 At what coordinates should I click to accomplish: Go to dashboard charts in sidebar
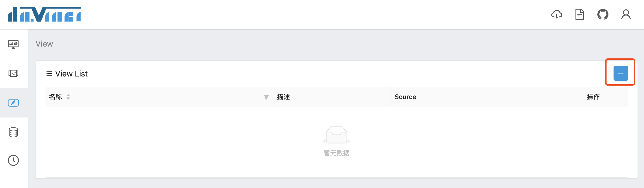(x=13, y=44)
